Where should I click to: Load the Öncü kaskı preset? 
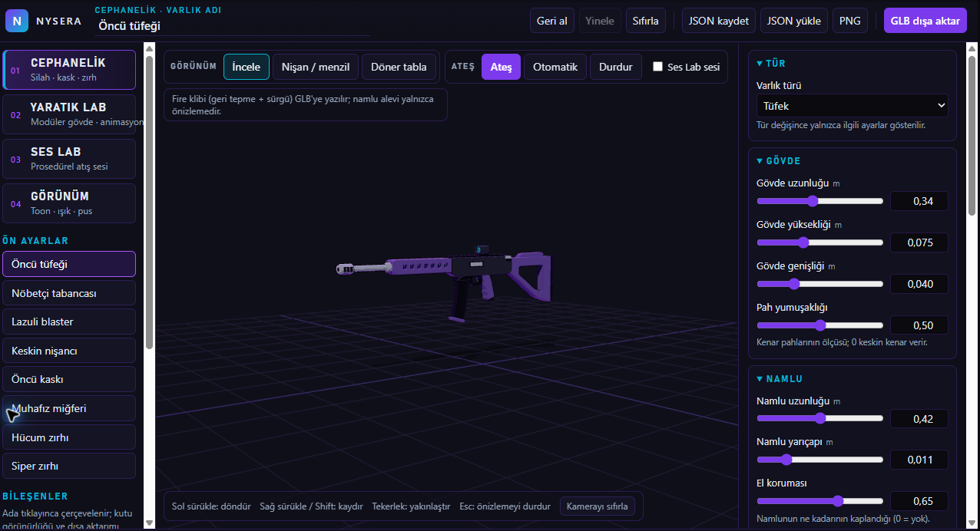pyautogui.click(x=69, y=379)
